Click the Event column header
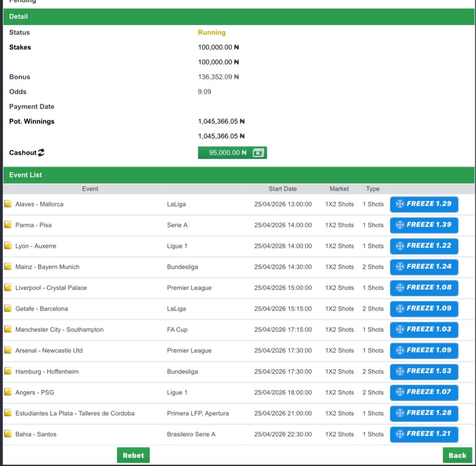Screen dimensions: 476x466 (x=90, y=189)
